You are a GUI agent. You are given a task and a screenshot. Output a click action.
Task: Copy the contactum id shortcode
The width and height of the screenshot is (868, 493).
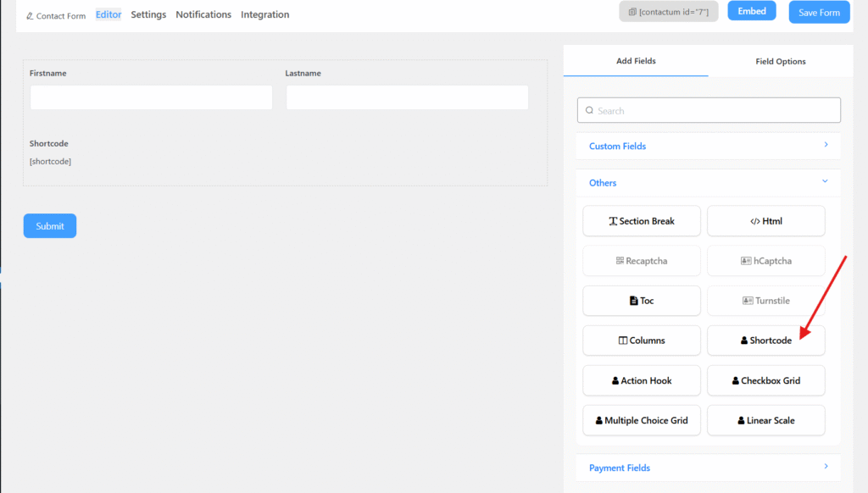pos(669,12)
